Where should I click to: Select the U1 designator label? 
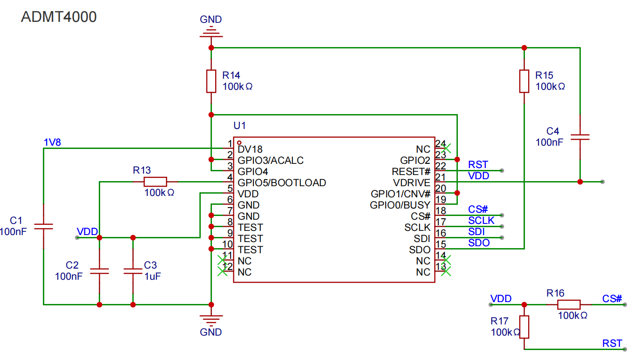click(x=239, y=126)
